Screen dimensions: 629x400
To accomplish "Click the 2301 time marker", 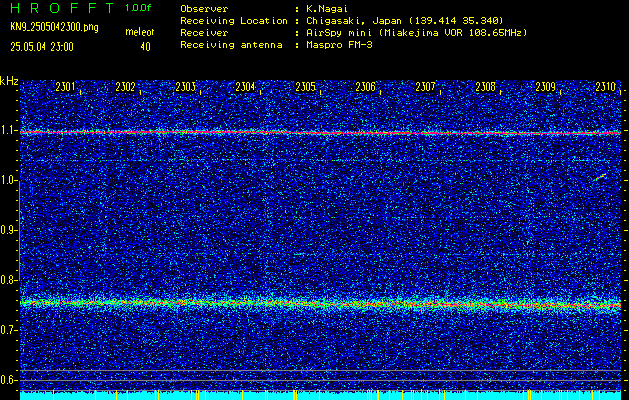I will pyautogui.click(x=65, y=87).
